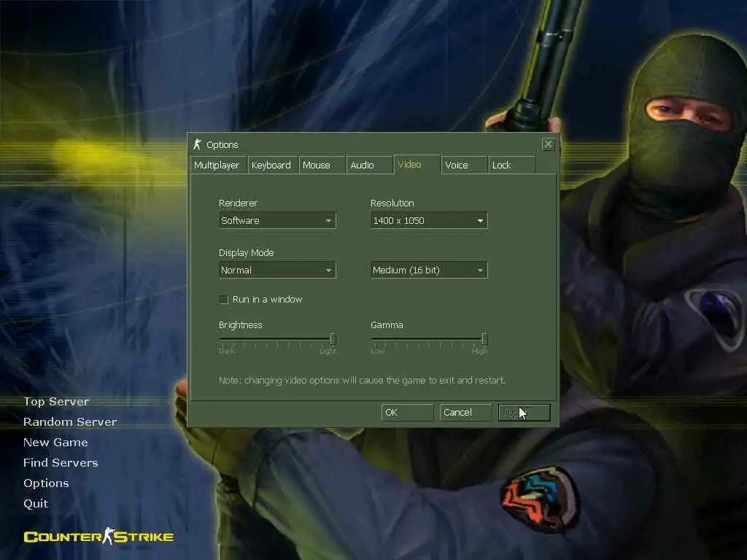
Task: Click the Counter-Strike logo
Action: [x=98, y=536]
